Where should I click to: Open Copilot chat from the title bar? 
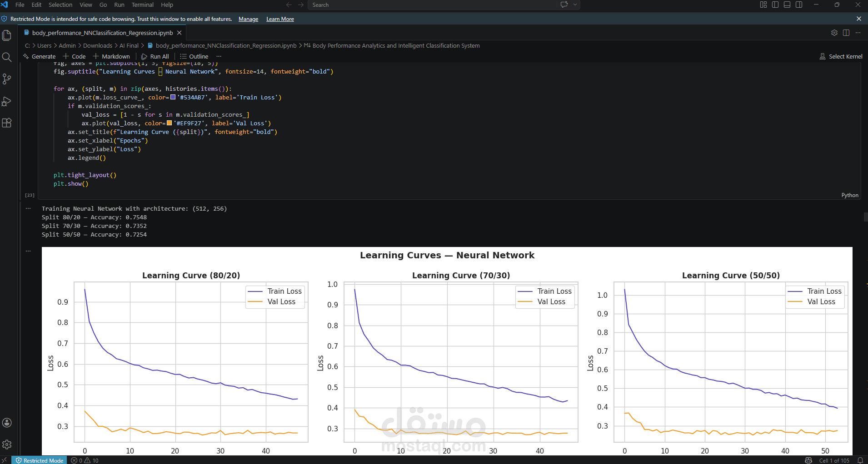pos(564,5)
